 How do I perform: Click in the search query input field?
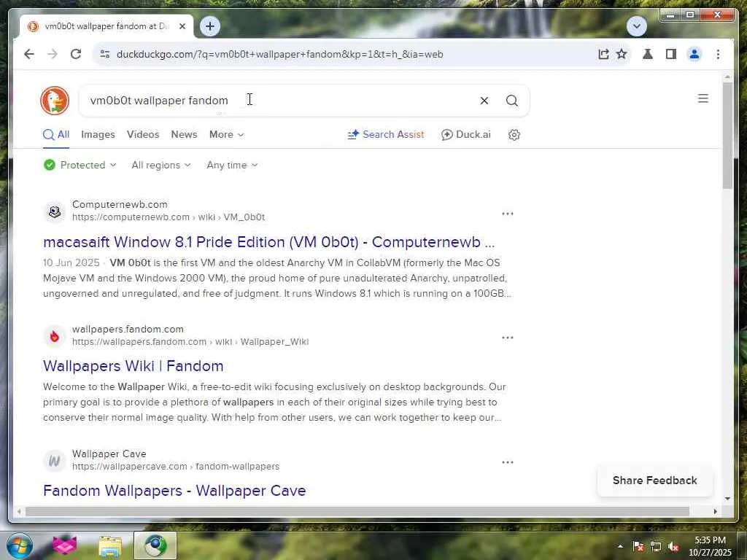point(281,101)
